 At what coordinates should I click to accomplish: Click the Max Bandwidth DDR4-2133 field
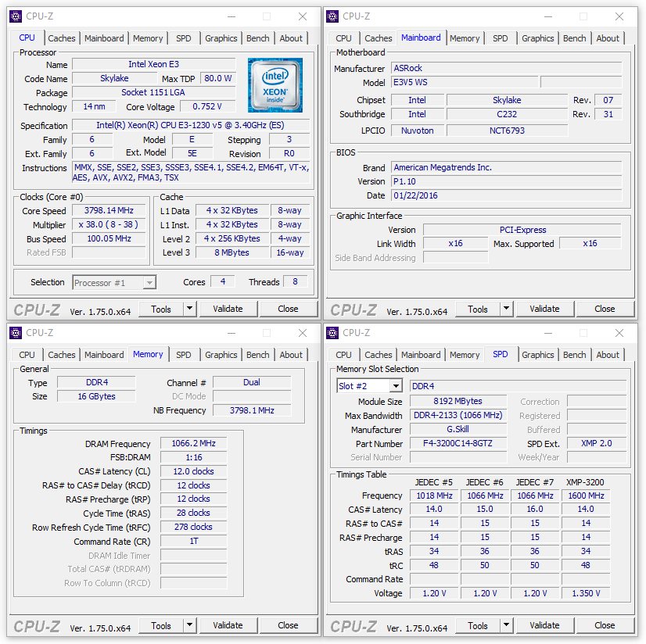458,415
